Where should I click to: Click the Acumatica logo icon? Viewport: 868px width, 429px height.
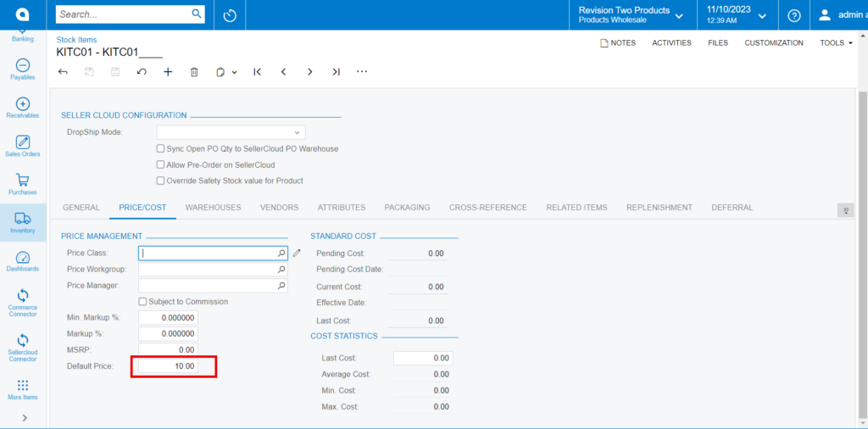tap(23, 15)
